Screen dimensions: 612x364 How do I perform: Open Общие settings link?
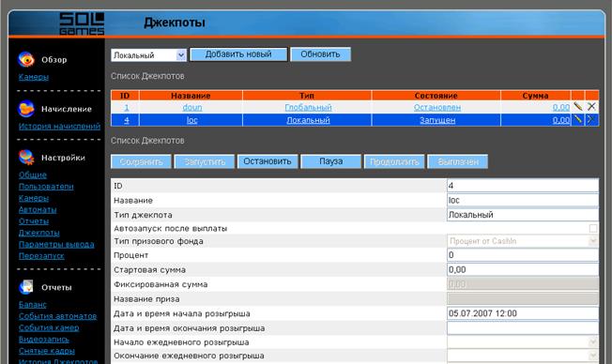click(x=33, y=174)
